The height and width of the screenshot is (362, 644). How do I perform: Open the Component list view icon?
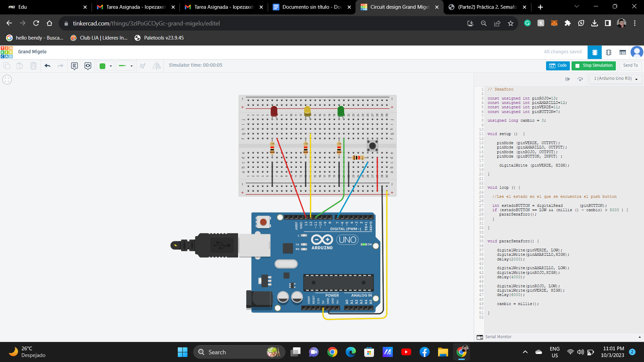[623, 52]
